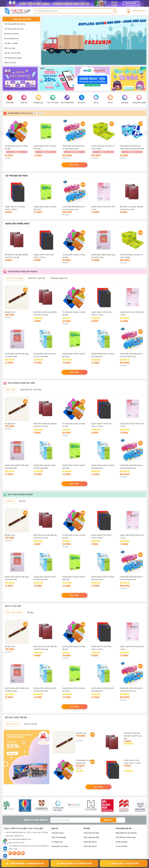149x868 pixels.
Task: Open the Bút ký category icon
Action: pos(110,97)
